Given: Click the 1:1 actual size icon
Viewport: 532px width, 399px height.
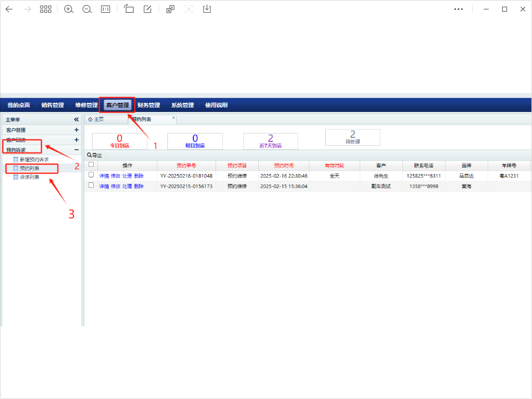Looking at the screenshot, I should 105,9.
